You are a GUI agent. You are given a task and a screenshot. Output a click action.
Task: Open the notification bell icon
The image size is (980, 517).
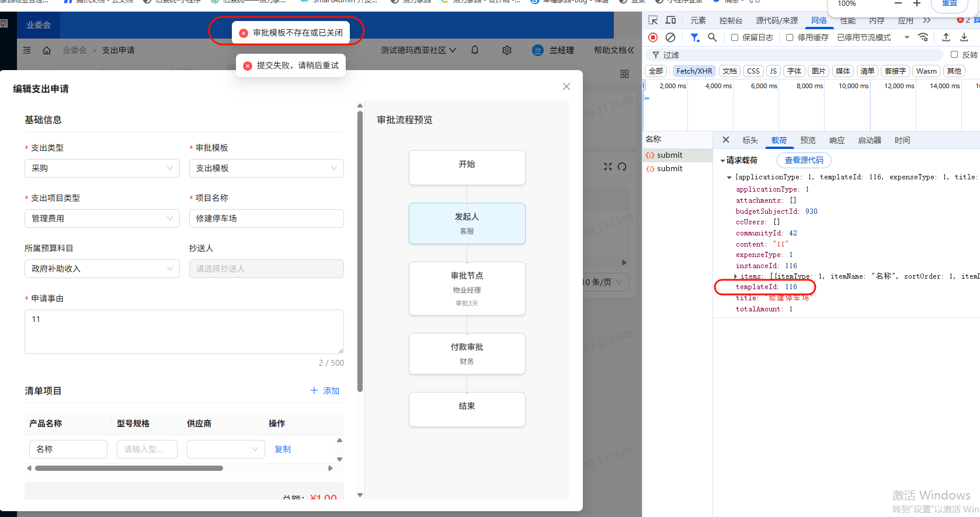click(x=475, y=50)
